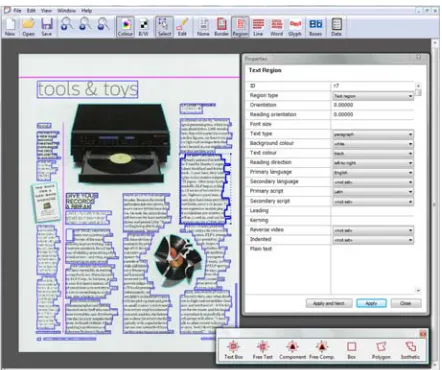Click the Reading orientation value field
The height and width of the screenshot is (370, 442).
[x=373, y=114]
